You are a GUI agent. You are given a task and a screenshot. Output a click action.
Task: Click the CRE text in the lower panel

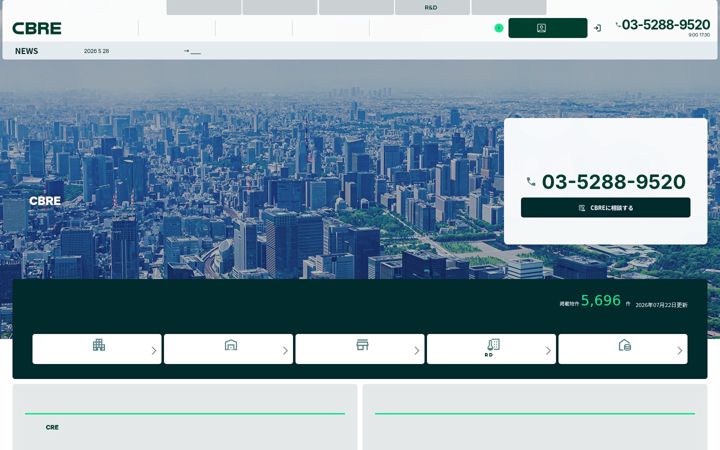pos(52,428)
